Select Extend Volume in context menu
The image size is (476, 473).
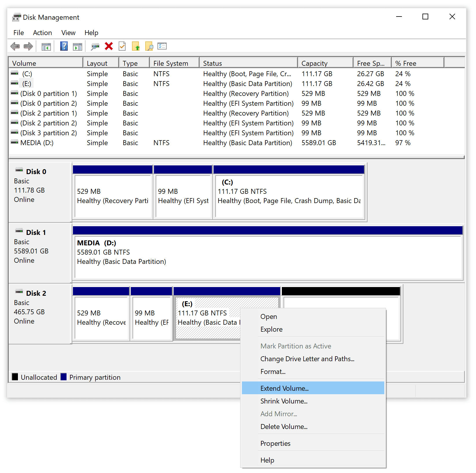pyautogui.click(x=284, y=388)
